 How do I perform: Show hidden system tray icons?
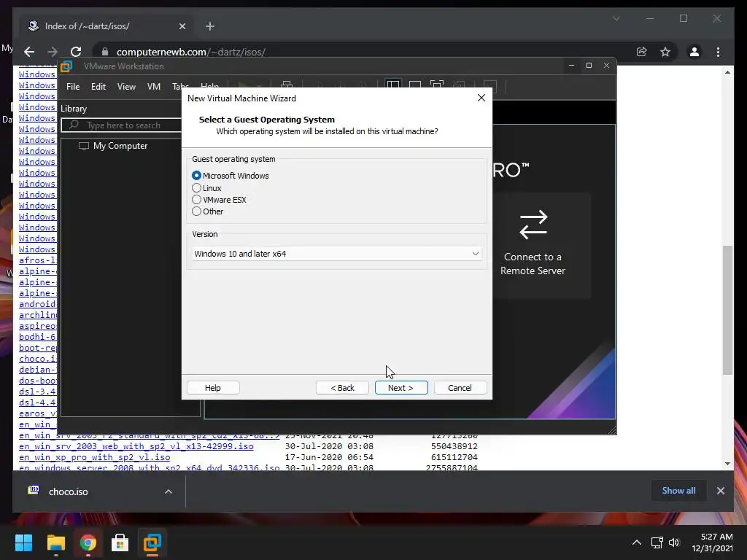pyautogui.click(x=636, y=542)
